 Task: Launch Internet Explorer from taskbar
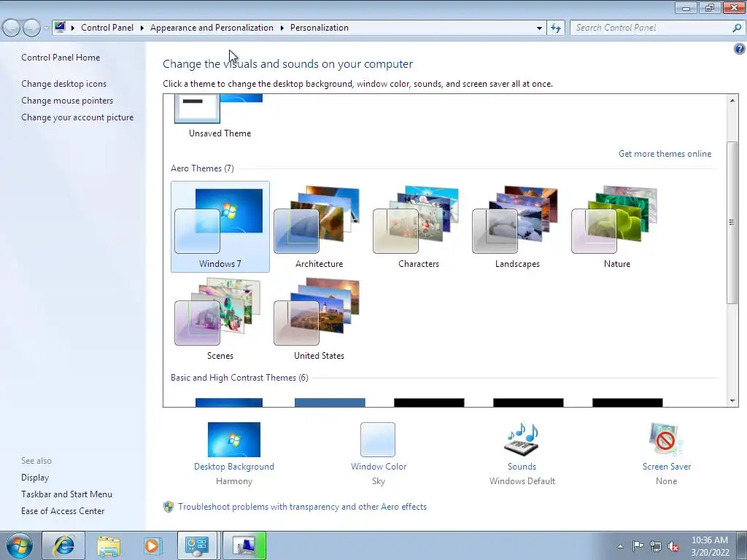coord(64,545)
